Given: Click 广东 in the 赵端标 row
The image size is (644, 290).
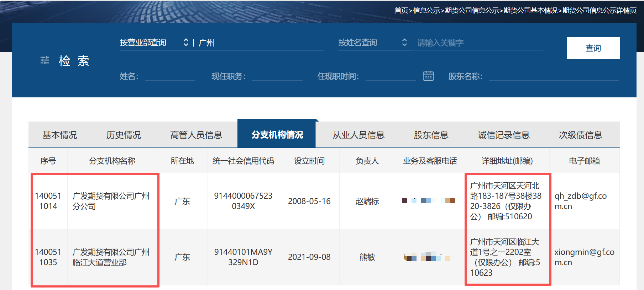Looking at the screenshot, I should 182,201.
